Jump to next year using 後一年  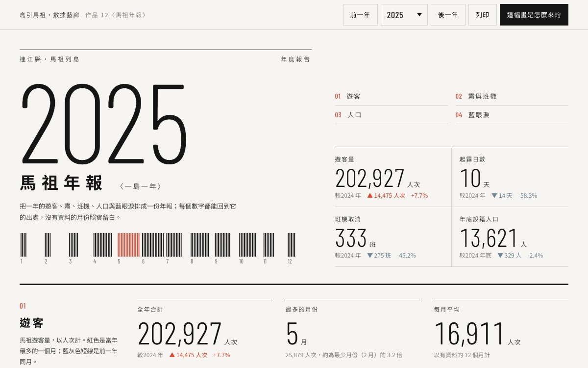point(448,15)
